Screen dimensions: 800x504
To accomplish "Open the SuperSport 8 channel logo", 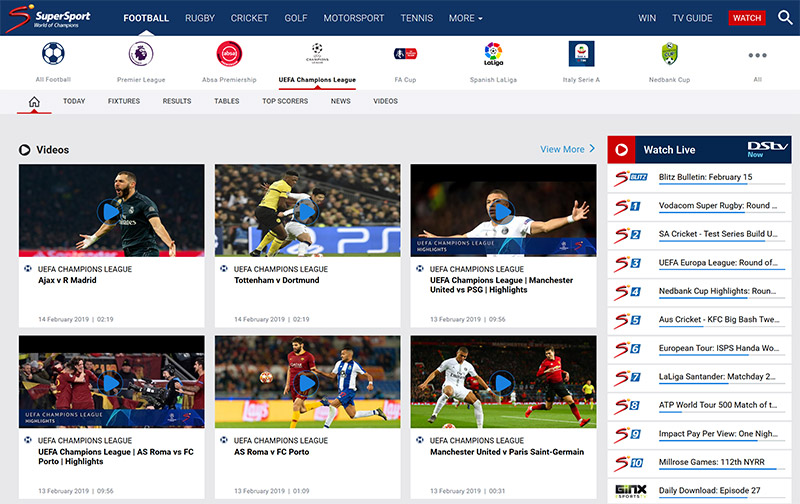I will click(x=627, y=407).
